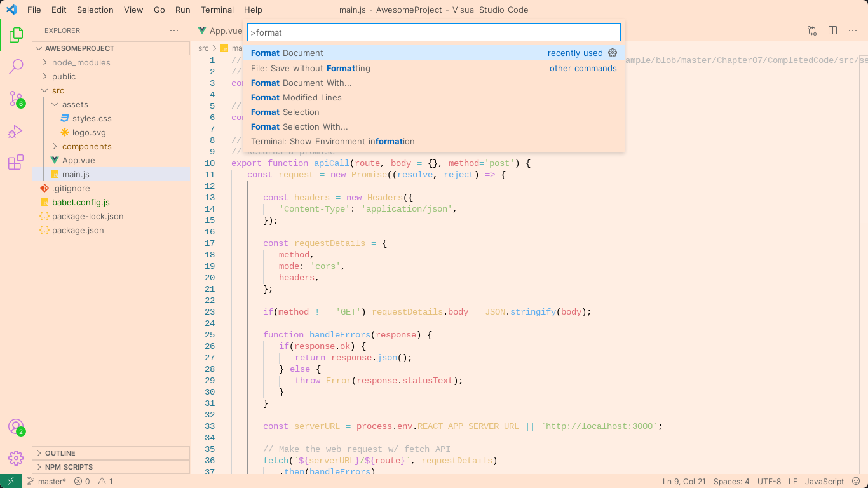This screenshot has height=488, width=868.
Task: Click Ln 9, Col 21 cursor position
Action: pos(684,481)
